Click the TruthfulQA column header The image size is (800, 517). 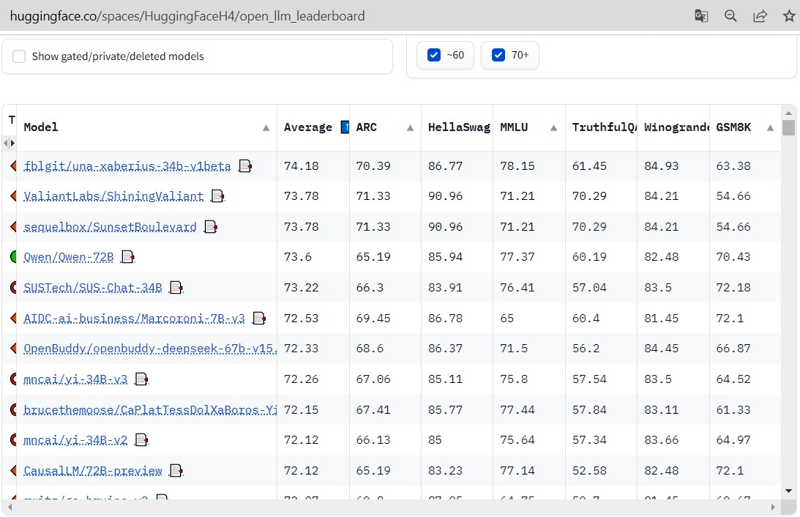tap(604, 127)
